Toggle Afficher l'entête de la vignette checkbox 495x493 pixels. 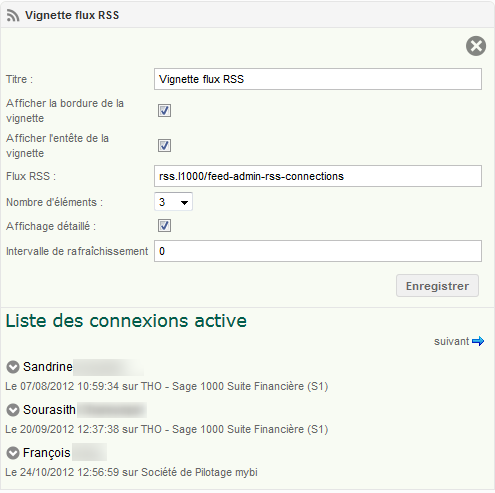pos(164,145)
